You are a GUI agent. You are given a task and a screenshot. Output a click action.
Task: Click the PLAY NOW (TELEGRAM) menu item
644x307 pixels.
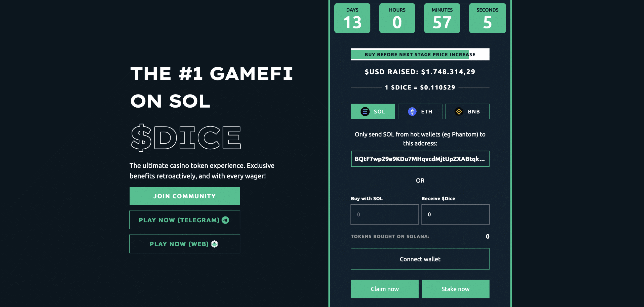184,220
